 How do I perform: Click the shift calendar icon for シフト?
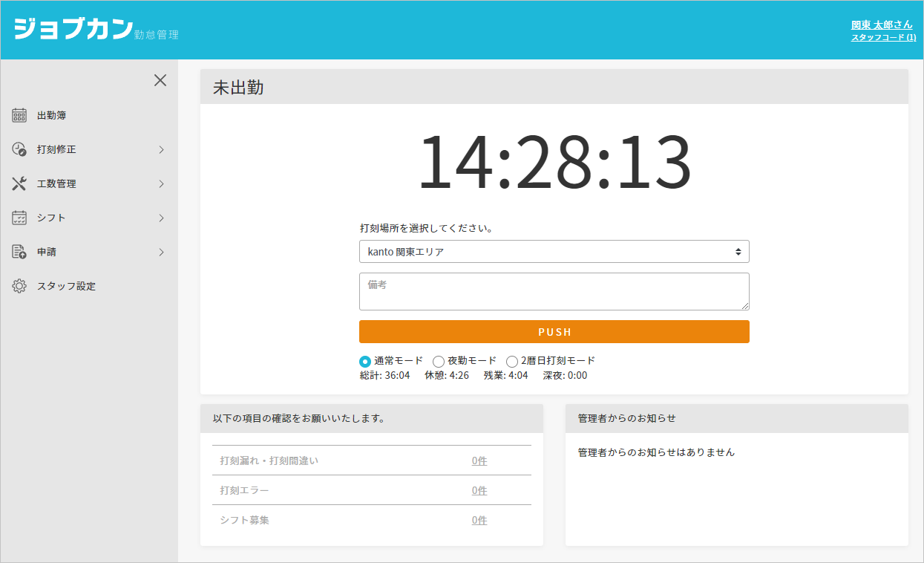(19, 218)
